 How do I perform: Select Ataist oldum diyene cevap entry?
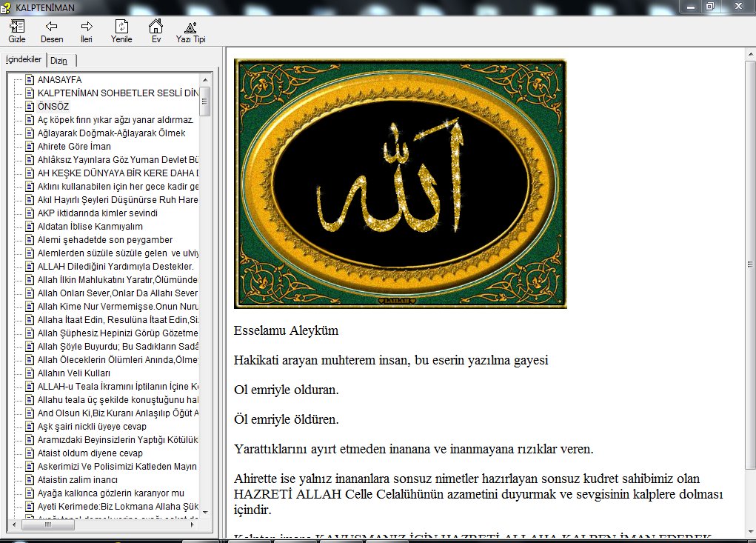coord(90,453)
